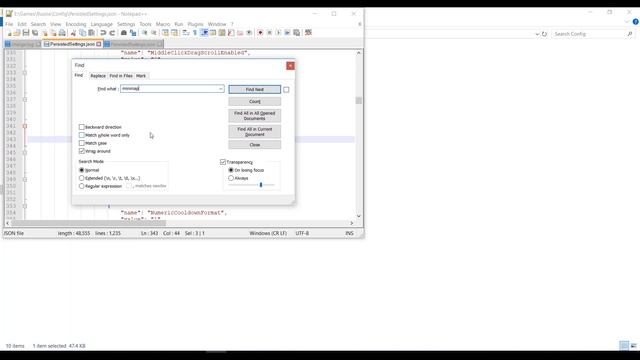Screen dimensions: 640x360
Task: Enable the Match case checkbox
Action: coord(82,143)
